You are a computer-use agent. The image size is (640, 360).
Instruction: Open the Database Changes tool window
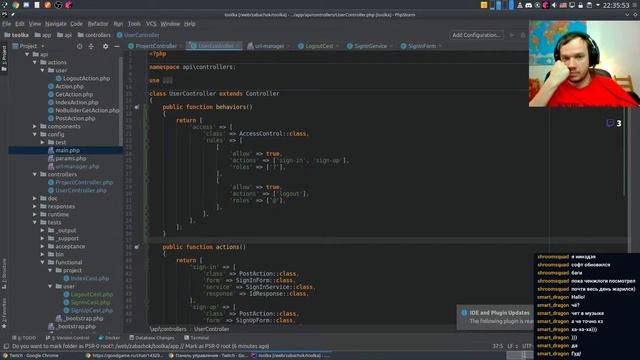[x=152, y=338]
